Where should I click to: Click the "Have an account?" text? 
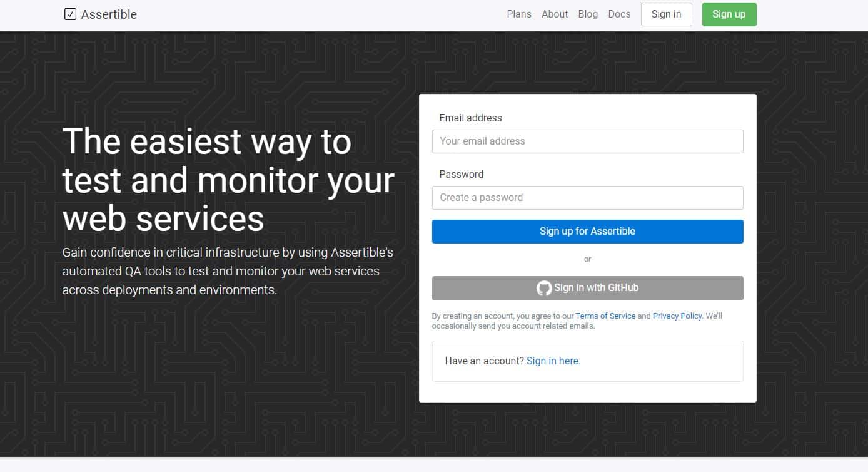click(x=483, y=361)
